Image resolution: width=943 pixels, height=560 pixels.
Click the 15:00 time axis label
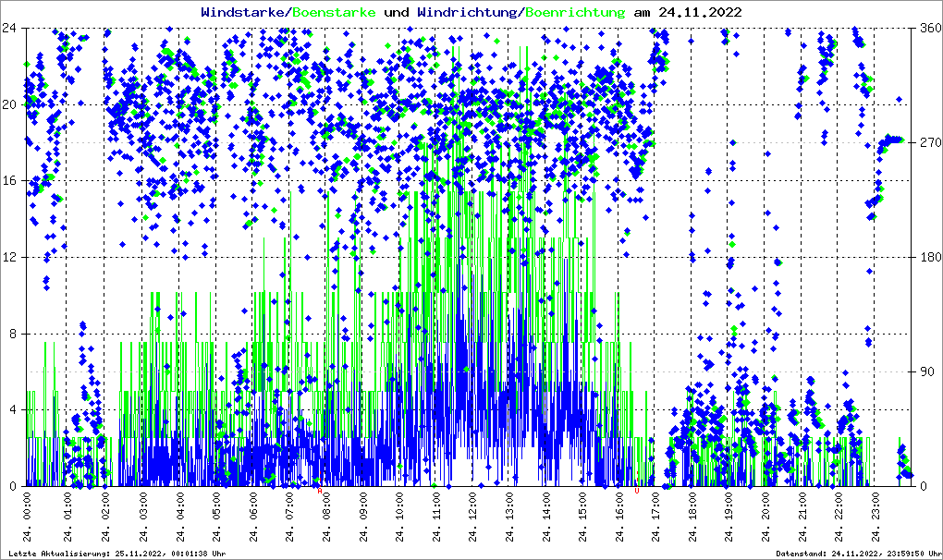click(583, 517)
